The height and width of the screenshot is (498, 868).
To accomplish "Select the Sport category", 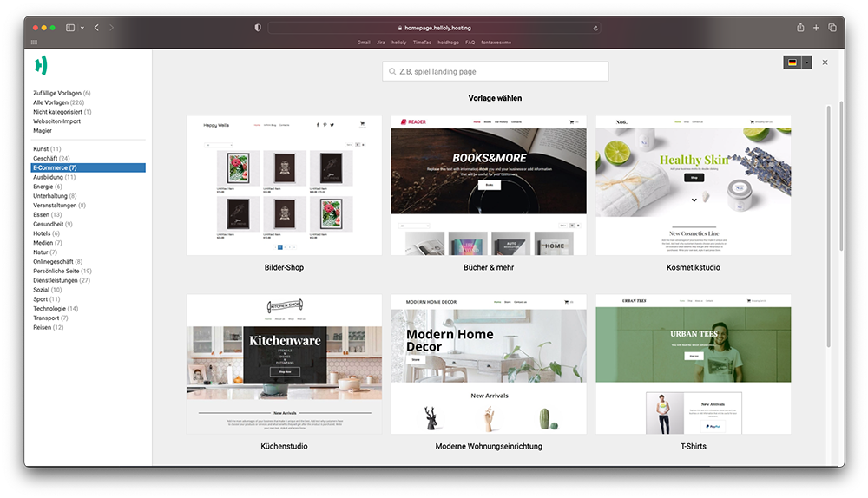I will 47,299.
